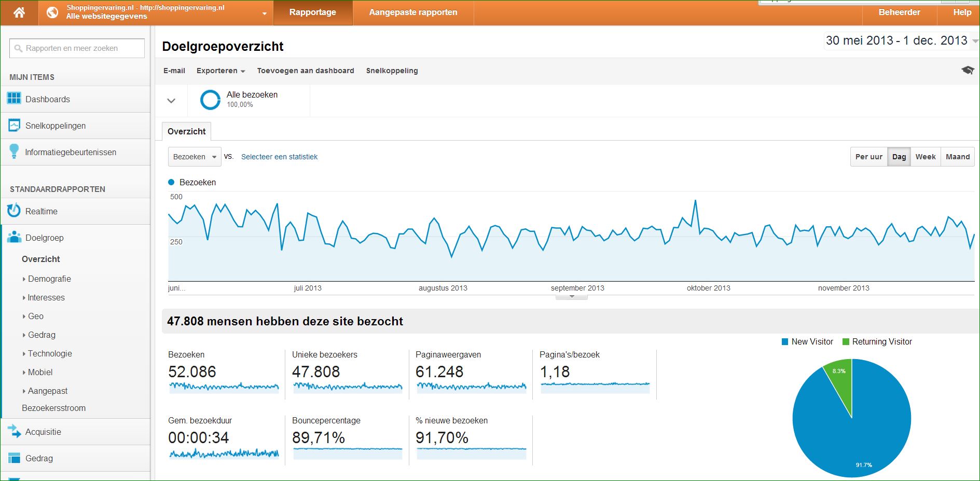Open the Beheerder menu

(x=899, y=12)
